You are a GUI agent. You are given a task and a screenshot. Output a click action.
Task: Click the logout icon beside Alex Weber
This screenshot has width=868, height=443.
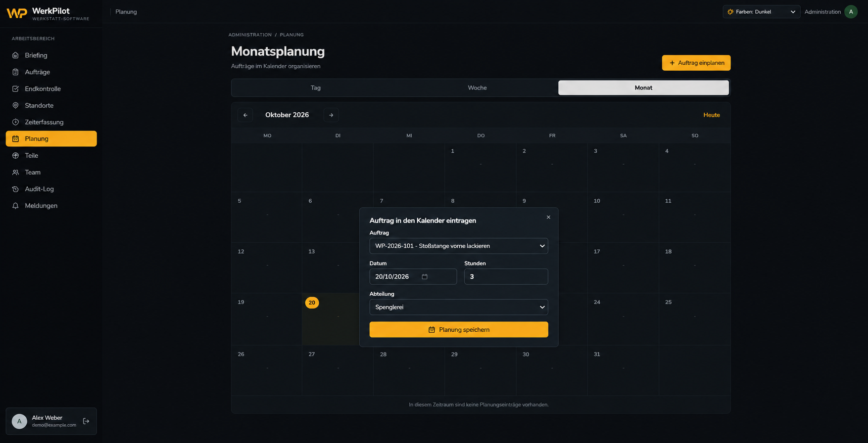point(86,421)
